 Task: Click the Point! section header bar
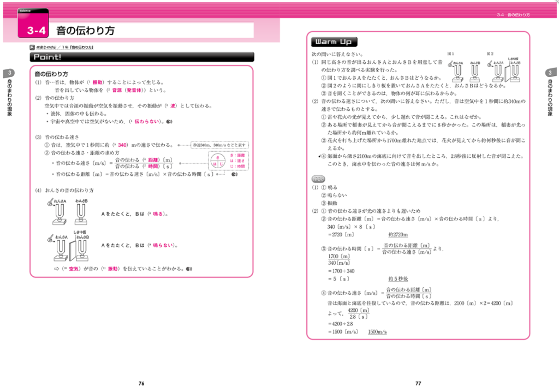[x=142, y=57]
